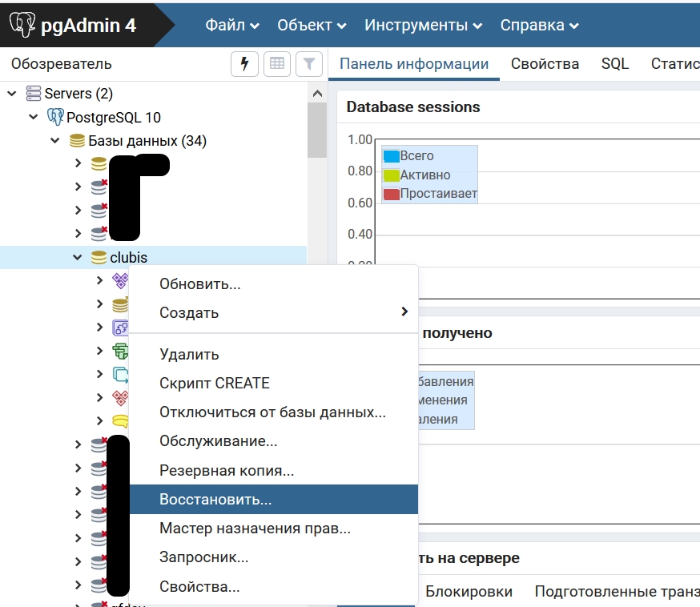Open the Создать submenu
Screen dimensions: 700x607
[274, 312]
